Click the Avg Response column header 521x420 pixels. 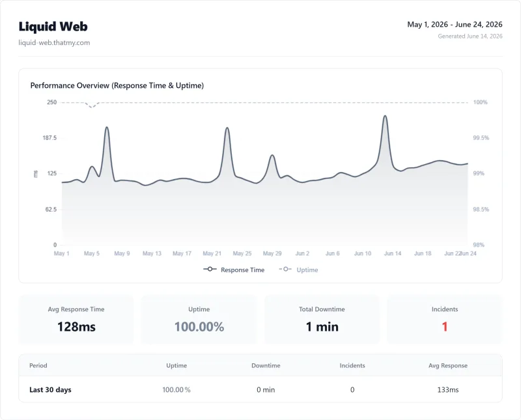click(448, 365)
